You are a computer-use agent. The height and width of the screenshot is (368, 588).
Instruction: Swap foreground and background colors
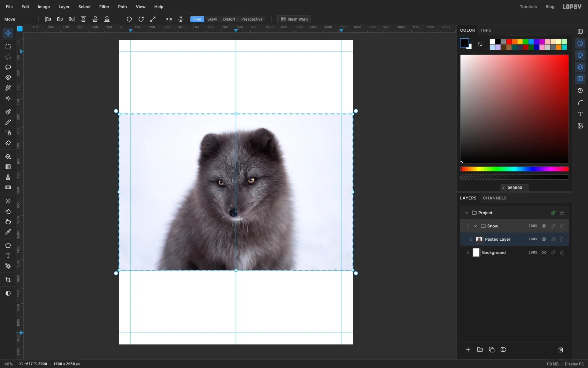pyautogui.click(x=480, y=44)
